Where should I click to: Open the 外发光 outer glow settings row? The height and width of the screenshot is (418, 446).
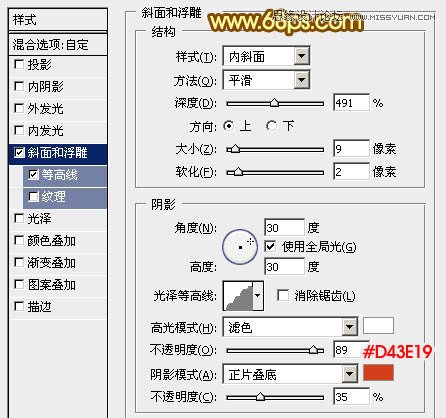click(x=58, y=109)
